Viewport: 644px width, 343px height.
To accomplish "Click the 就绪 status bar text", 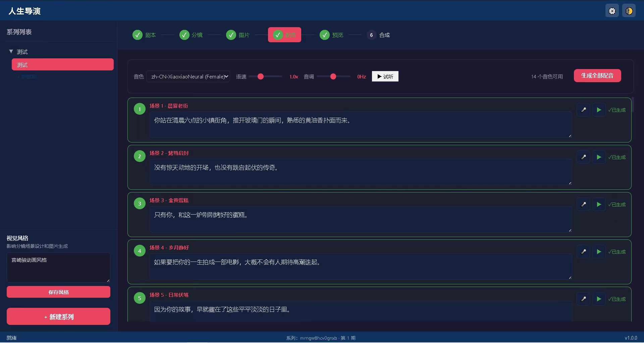I will [11, 338].
